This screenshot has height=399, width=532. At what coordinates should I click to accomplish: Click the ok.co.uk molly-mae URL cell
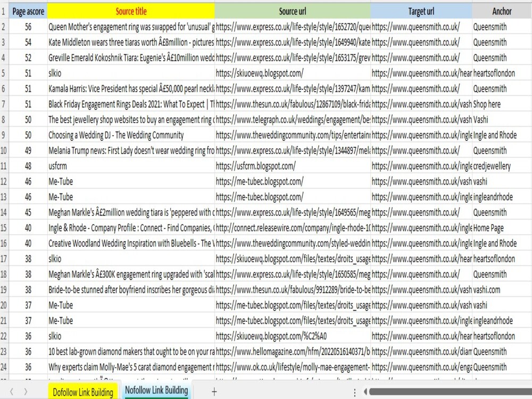(x=293, y=367)
